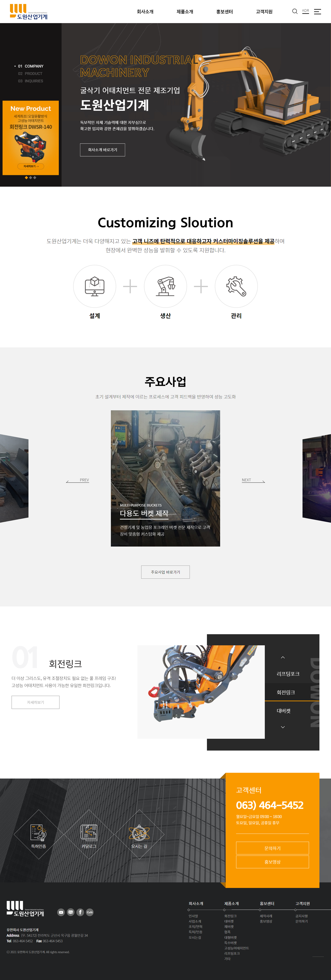Click the 문의하기 button in 고객센터

[272, 848]
